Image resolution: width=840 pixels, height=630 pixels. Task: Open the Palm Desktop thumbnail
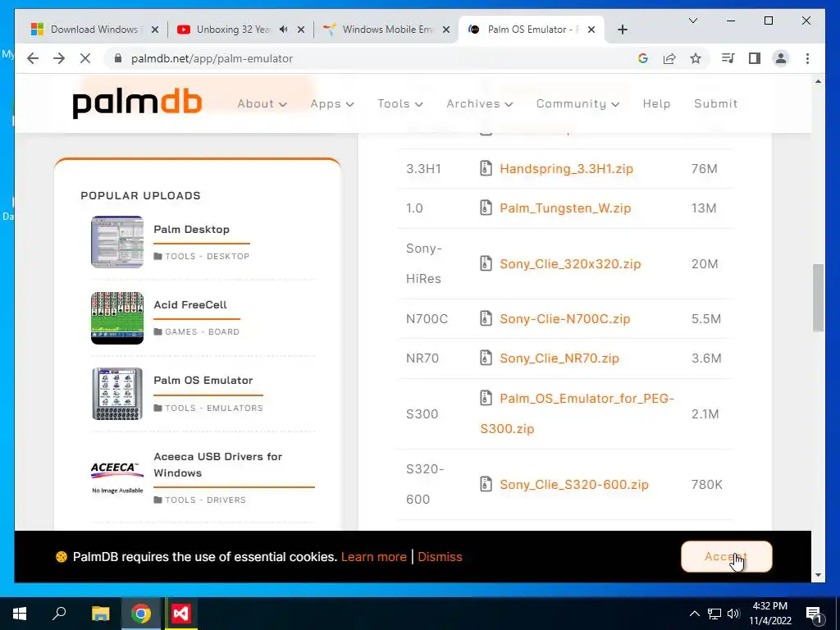117,242
